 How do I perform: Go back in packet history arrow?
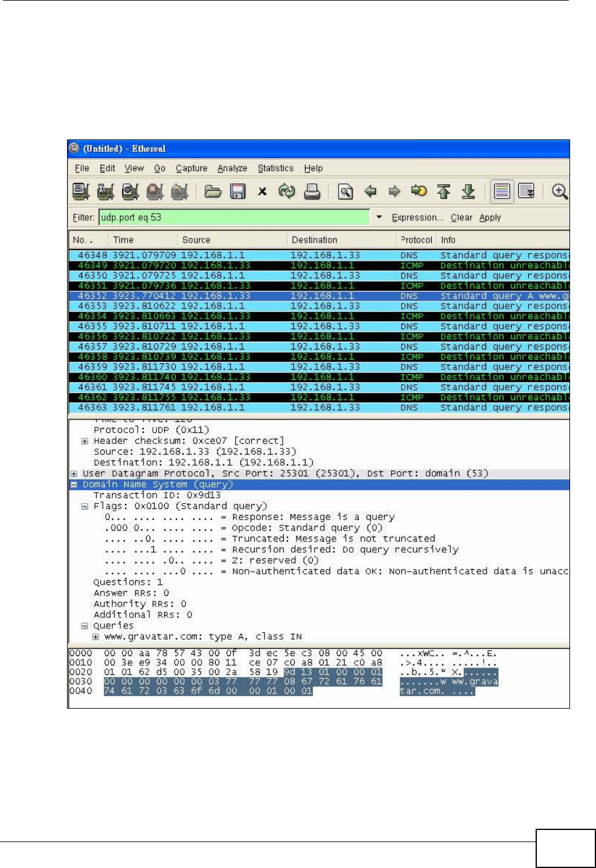(370, 192)
